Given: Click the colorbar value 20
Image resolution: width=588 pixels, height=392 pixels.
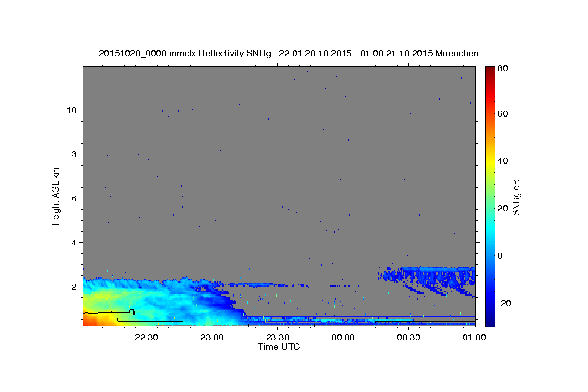Looking at the screenshot, I should (503, 208).
